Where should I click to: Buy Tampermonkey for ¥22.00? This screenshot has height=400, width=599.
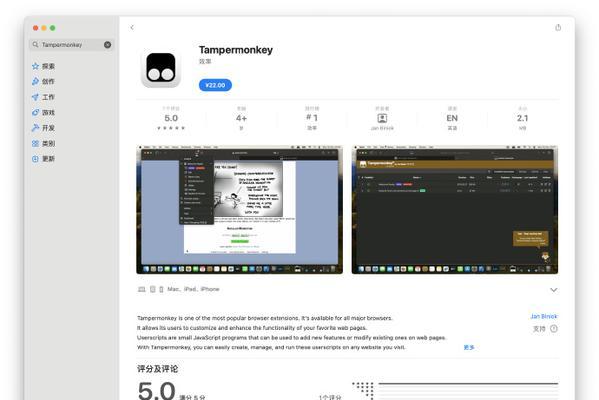click(x=215, y=85)
